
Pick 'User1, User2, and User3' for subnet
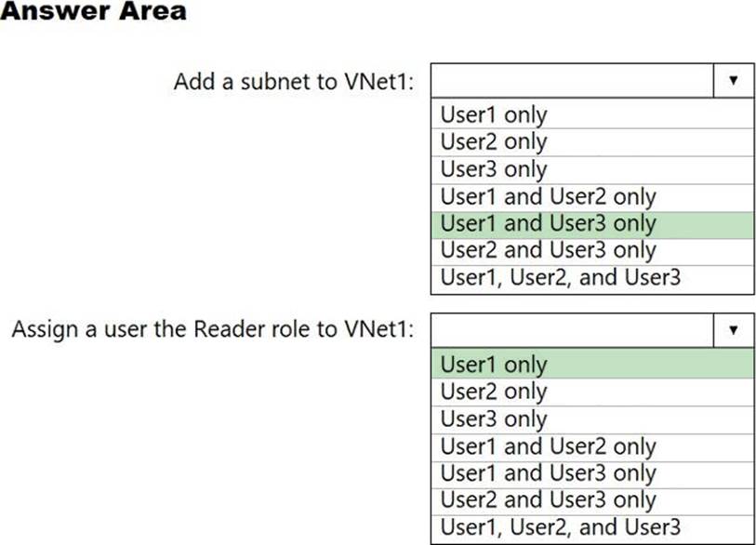pos(591,278)
